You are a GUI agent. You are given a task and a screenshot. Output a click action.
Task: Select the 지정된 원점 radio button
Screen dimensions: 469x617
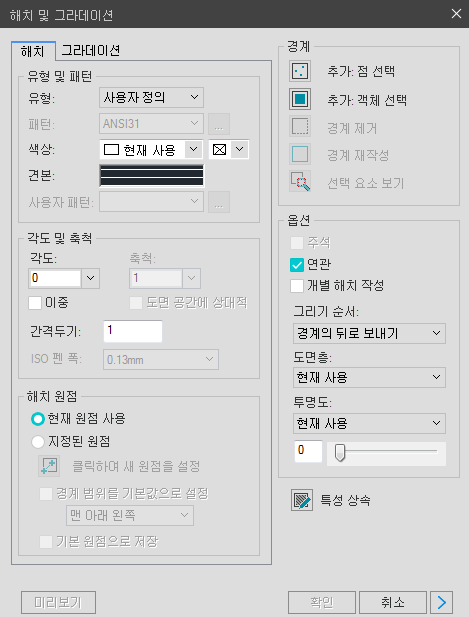point(38,442)
